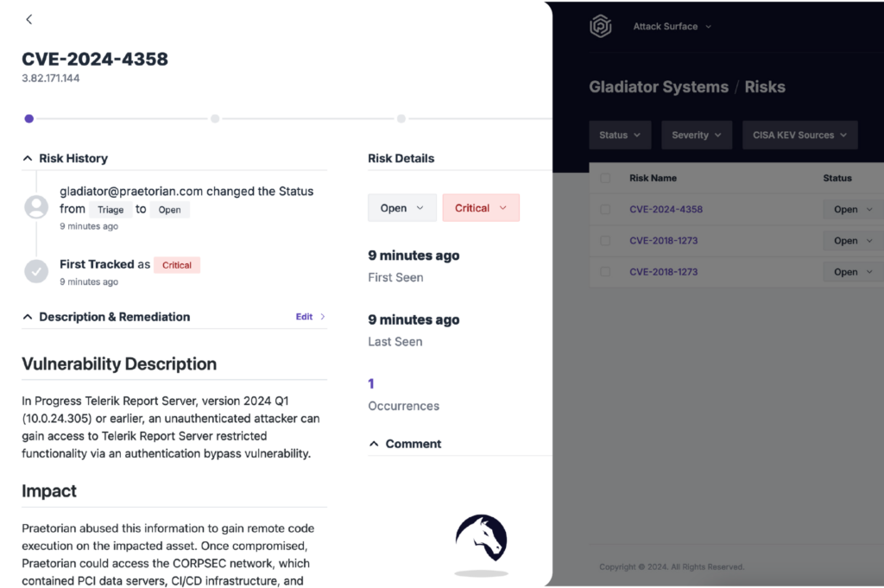This screenshot has width=884, height=588.
Task: Open the CISA KEV Sources dropdown
Action: (x=800, y=135)
